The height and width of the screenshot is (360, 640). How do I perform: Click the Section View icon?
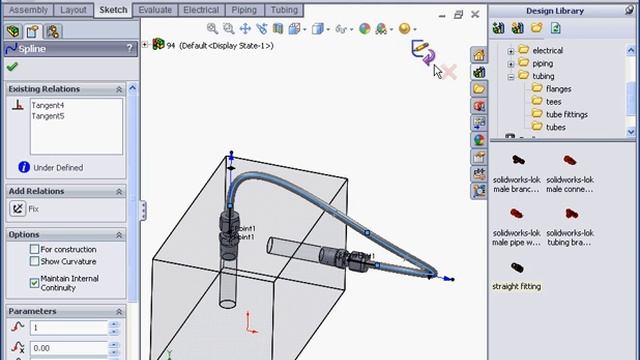pos(278,29)
